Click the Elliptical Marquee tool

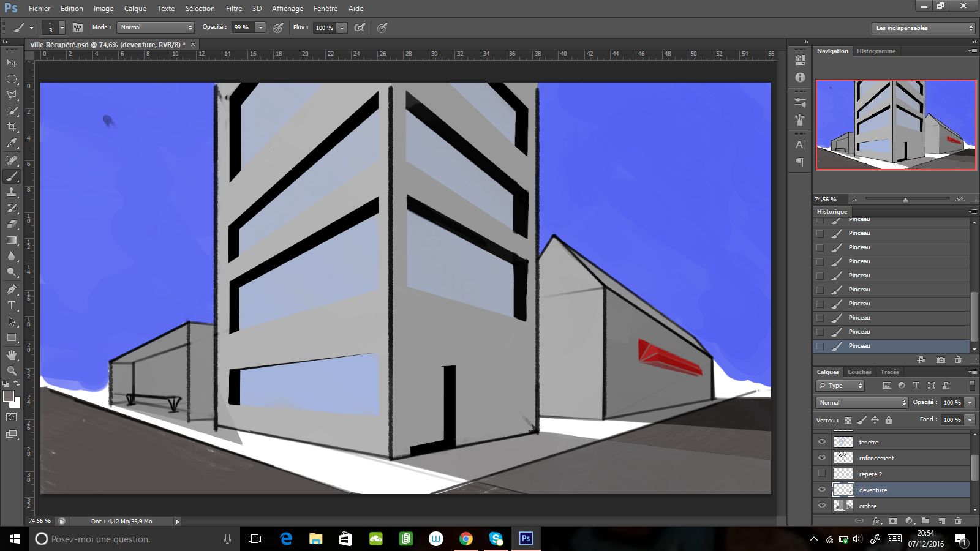pos(12,79)
